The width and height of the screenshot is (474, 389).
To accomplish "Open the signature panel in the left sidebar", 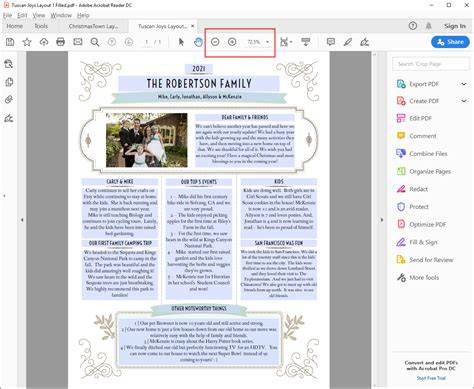I will pyautogui.click(x=9, y=118).
